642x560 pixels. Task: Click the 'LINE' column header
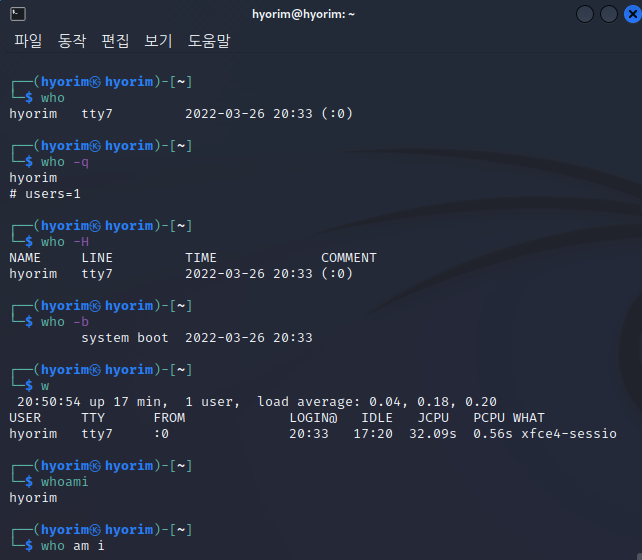pos(97,258)
